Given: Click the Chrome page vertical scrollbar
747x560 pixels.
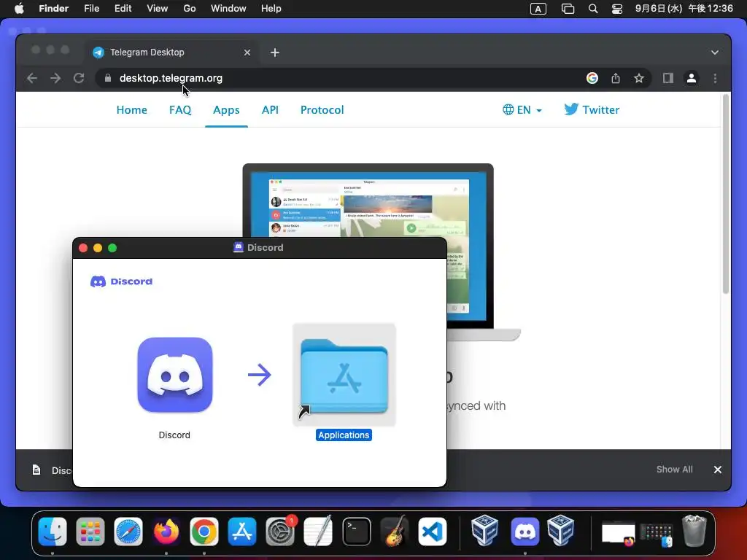Looking at the screenshot, I should tap(726, 194).
